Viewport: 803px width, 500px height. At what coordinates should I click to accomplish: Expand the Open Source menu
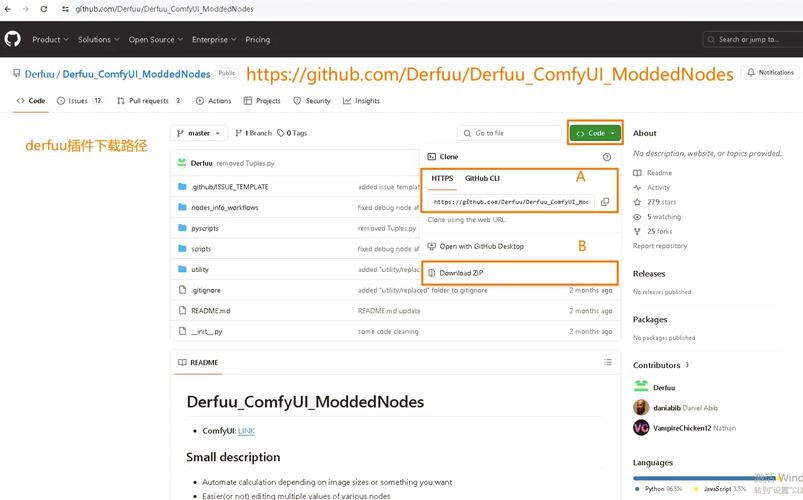[156, 39]
